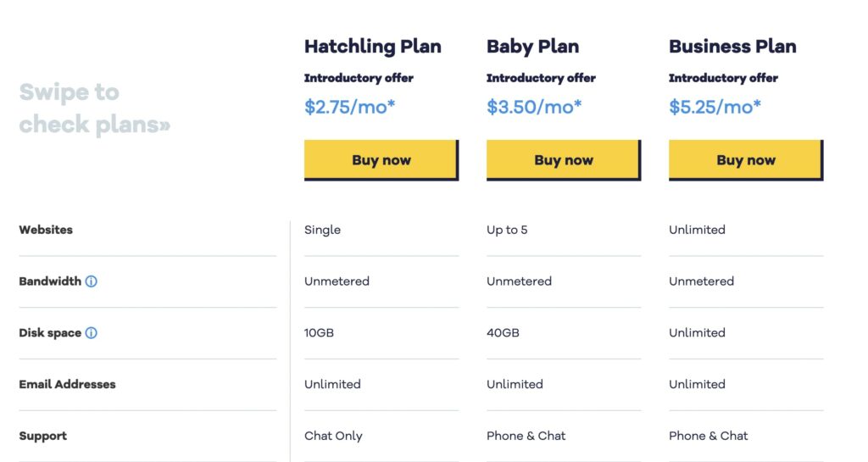
Task: Click the Email Addresses row label
Action: click(68, 384)
